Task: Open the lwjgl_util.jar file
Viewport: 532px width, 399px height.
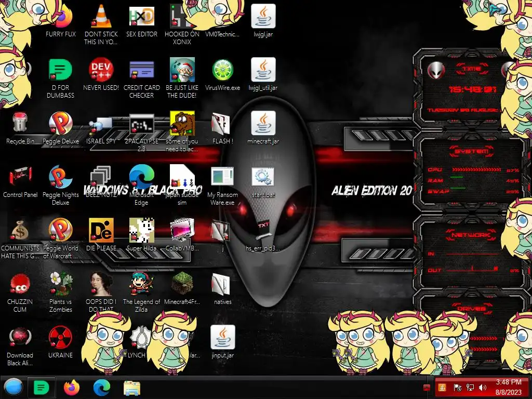Action: [263, 70]
